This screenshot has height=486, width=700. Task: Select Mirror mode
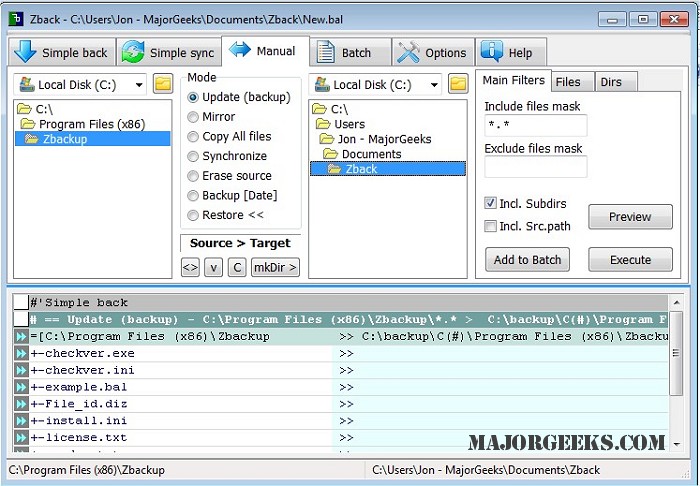[192, 116]
